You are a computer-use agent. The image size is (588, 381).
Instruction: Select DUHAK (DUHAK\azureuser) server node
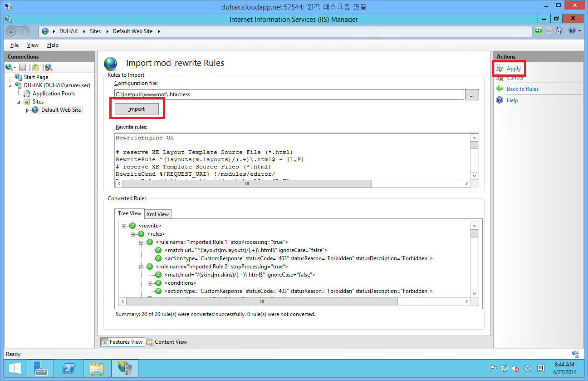57,85
